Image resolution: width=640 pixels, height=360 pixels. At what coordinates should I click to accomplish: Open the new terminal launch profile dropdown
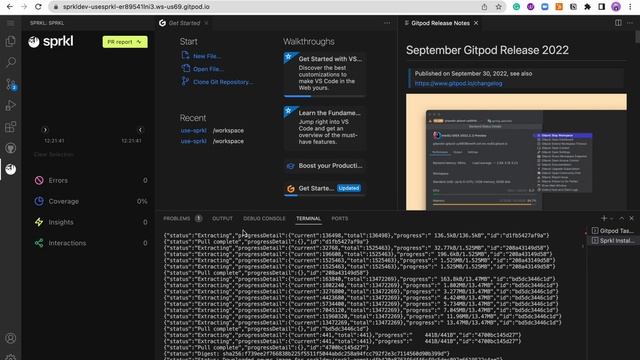pos(611,219)
